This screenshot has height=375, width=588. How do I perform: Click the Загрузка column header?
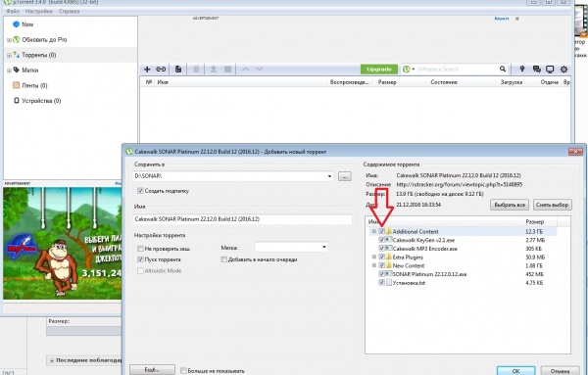[x=512, y=82]
